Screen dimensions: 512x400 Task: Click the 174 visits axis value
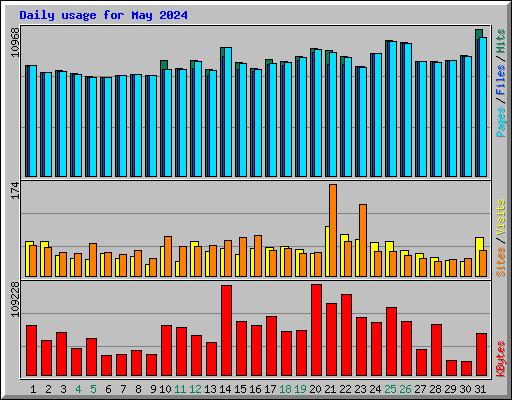pos(15,191)
